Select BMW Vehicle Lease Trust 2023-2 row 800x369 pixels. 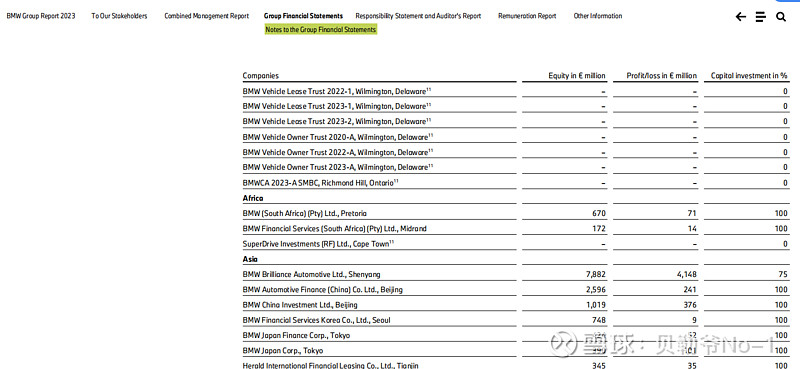pyautogui.click(x=515, y=121)
